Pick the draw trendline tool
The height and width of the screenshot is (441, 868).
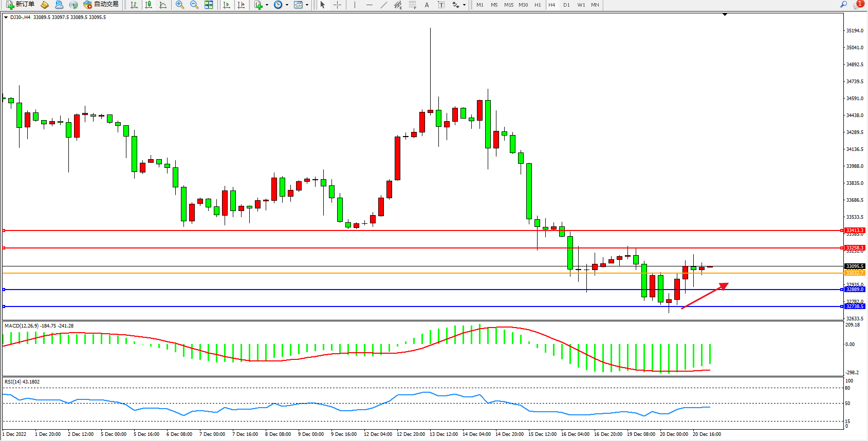(x=383, y=5)
